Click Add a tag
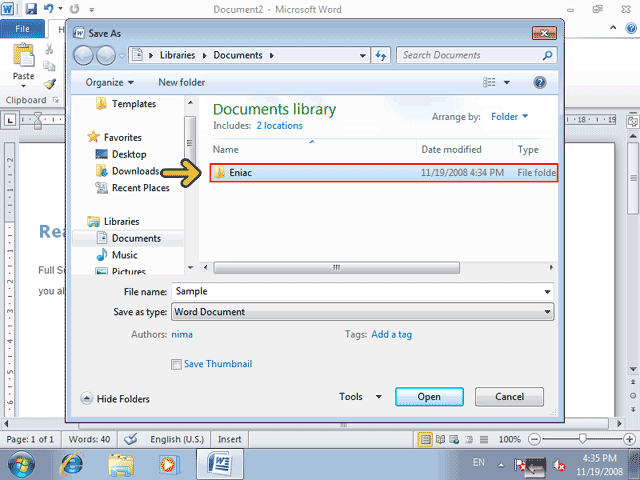The height and width of the screenshot is (480, 640). point(391,335)
